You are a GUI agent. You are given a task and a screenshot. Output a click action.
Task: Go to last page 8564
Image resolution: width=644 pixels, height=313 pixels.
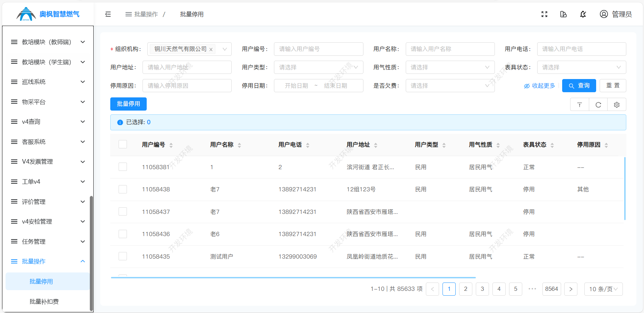551,289
